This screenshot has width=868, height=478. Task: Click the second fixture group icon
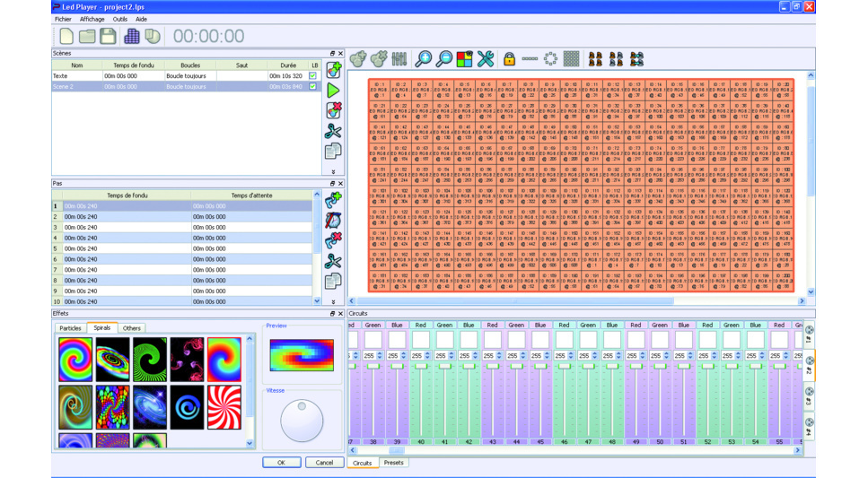616,58
